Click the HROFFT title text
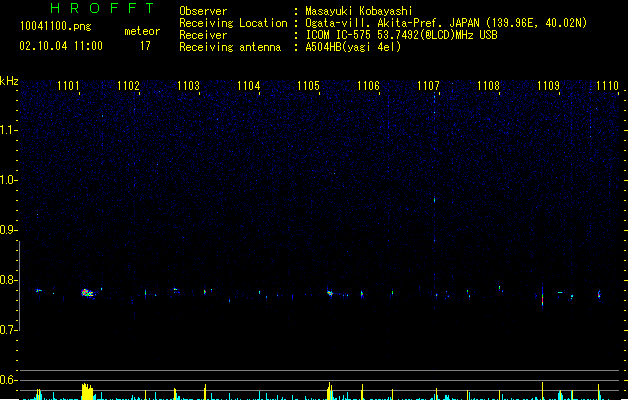The image size is (629, 400). pyautogui.click(x=103, y=8)
